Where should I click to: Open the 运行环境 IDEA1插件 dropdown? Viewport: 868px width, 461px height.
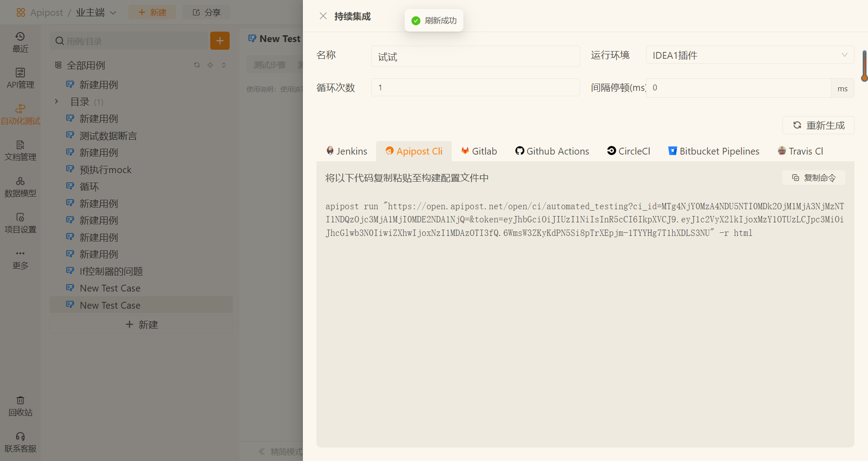click(x=750, y=55)
